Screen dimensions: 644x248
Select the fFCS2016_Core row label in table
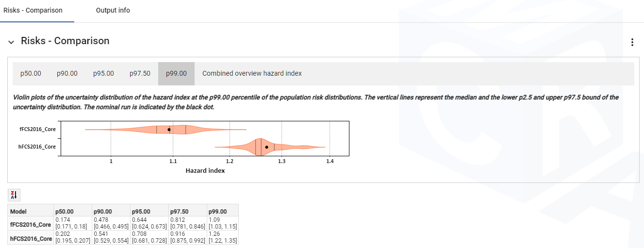[31, 225]
